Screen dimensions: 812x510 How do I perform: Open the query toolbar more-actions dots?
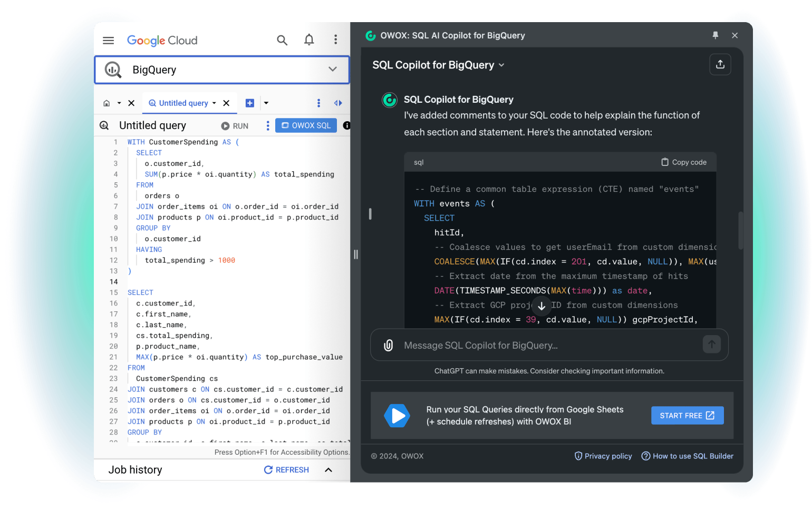tap(268, 125)
